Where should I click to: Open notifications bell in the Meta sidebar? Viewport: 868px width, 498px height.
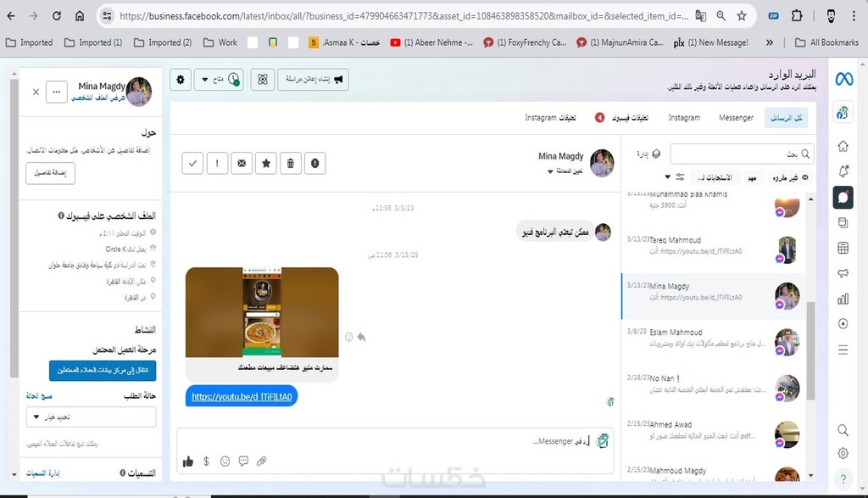pyautogui.click(x=843, y=171)
